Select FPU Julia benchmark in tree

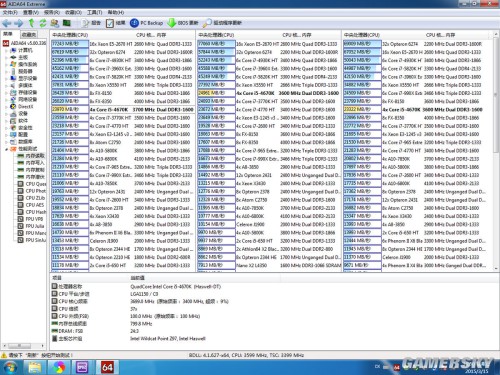click(35, 226)
